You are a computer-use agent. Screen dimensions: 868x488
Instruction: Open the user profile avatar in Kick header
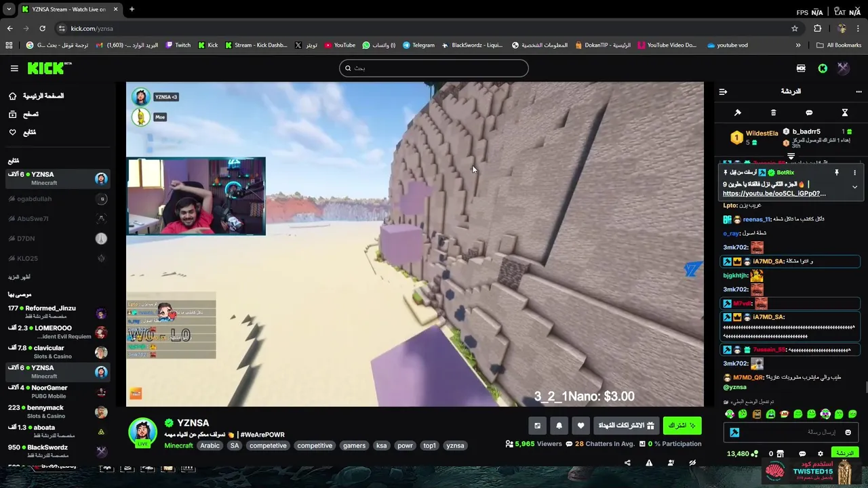843,68
